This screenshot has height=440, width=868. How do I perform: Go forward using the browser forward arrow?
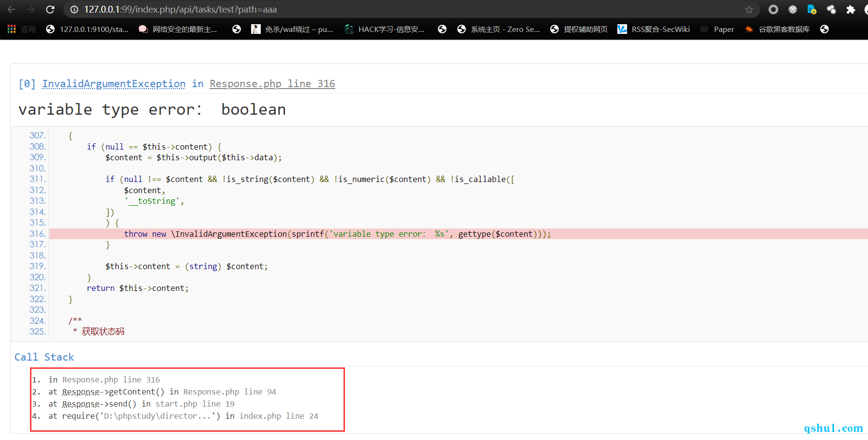coord(30,9)
